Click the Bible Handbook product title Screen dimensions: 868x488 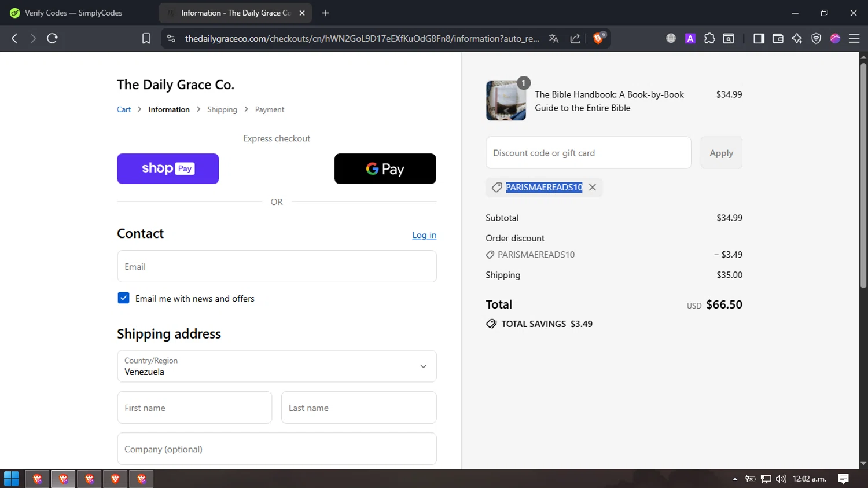point(609,101)
